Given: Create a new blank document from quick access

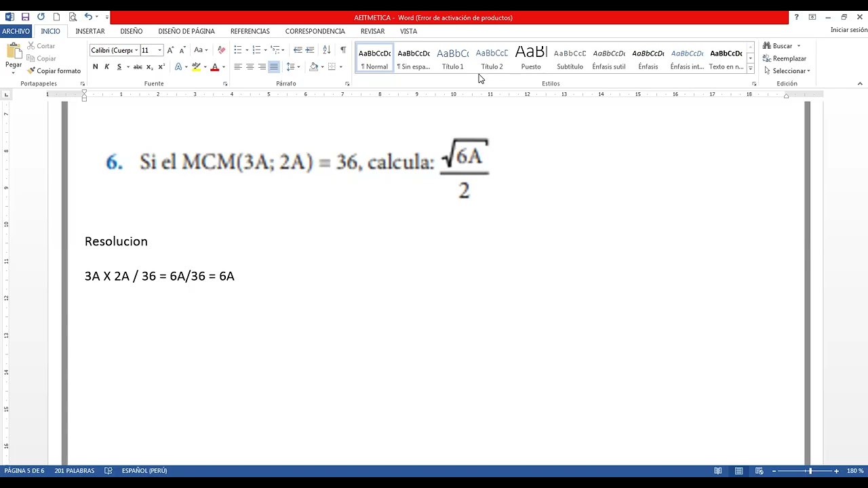Looking at the screenshot, I should (56, 17).
